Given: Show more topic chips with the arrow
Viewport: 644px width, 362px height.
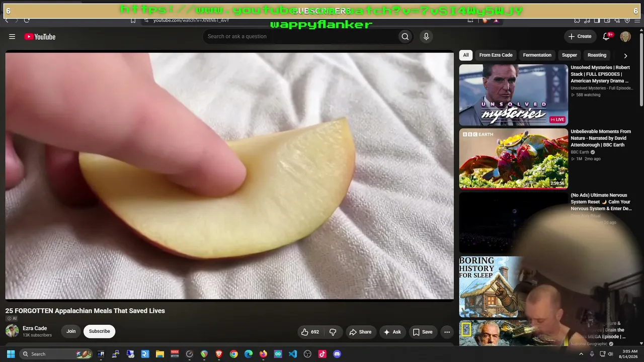Looking at the screenshot, I should 625,56.
